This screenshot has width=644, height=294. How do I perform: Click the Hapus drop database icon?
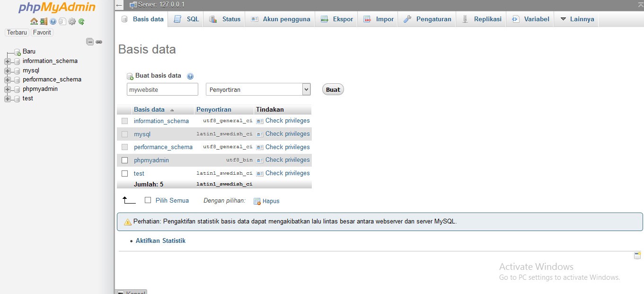257,201
